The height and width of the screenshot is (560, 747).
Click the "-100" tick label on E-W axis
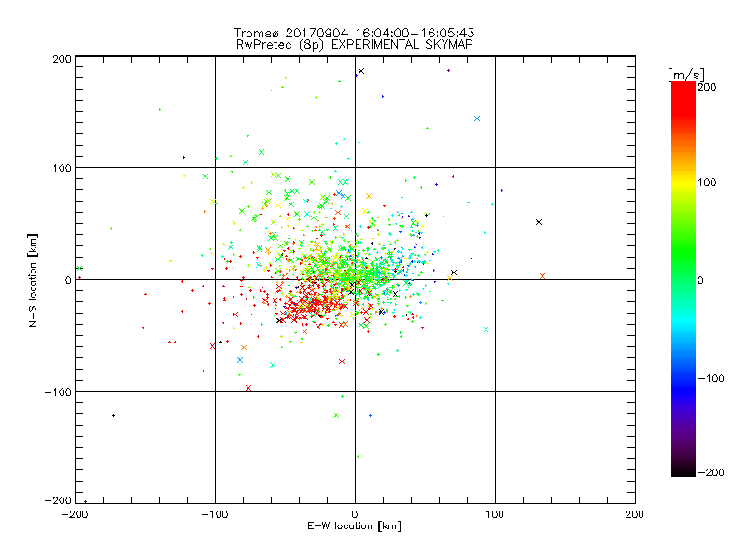[x=215, y=514]
